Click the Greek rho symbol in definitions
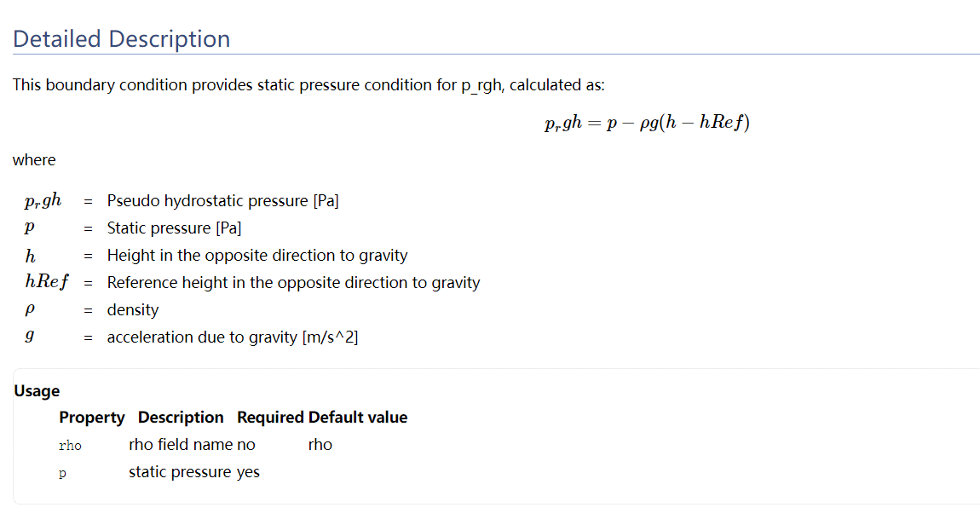The height and width of the screenshot is (519, 980). pyautogui.click(x=30, y=310)
